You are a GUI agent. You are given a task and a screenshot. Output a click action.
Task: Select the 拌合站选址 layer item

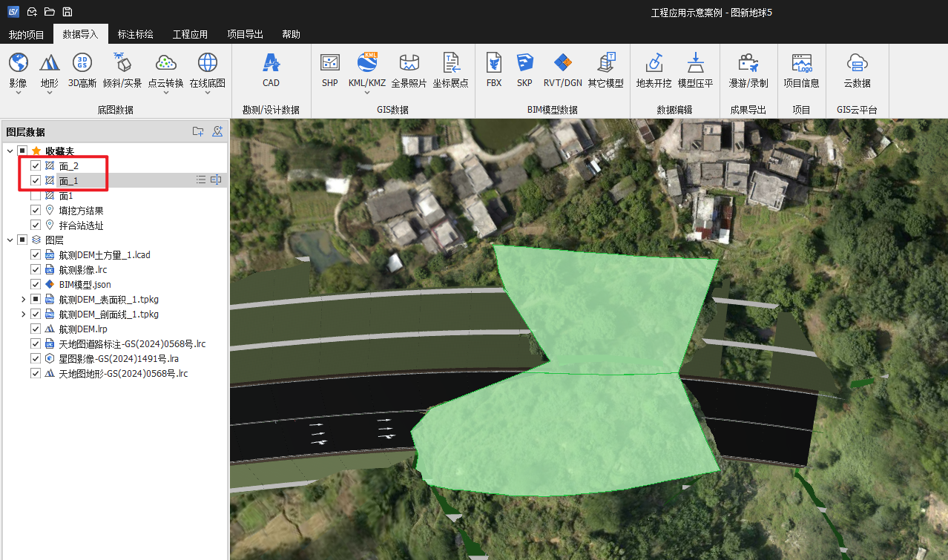point(81,225)
